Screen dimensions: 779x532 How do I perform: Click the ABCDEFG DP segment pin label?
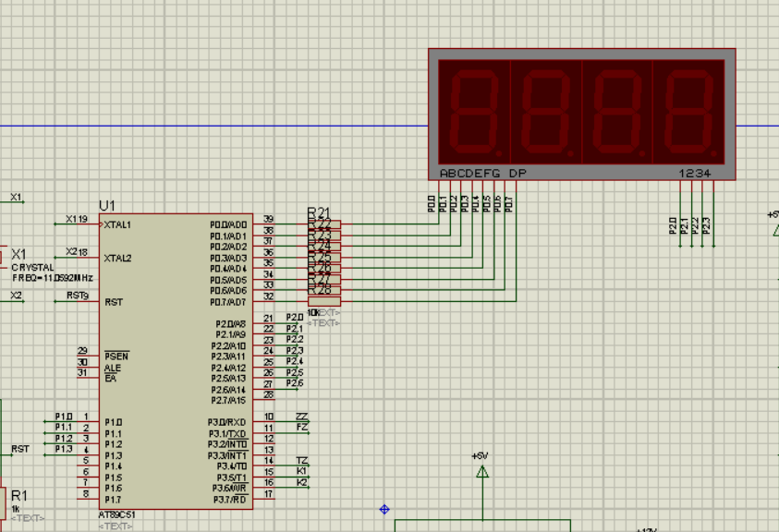(483, 174)
